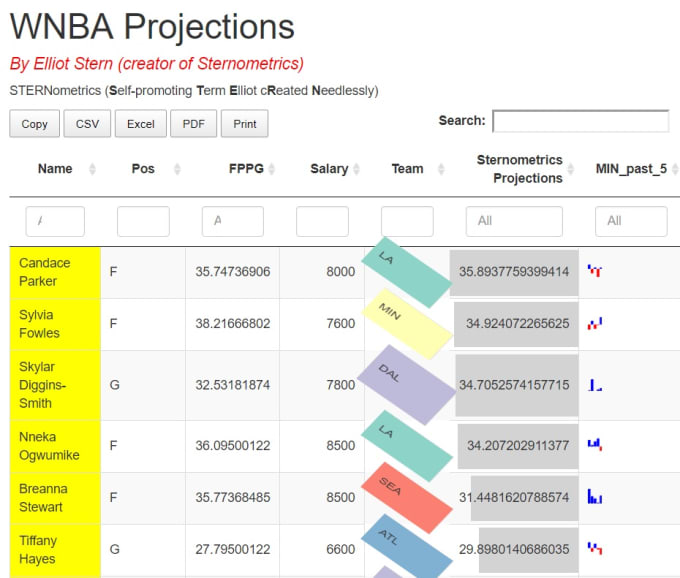The width and height of the screenshot is (680, 578).
Task: Export table to Excel
Action: 141,124
